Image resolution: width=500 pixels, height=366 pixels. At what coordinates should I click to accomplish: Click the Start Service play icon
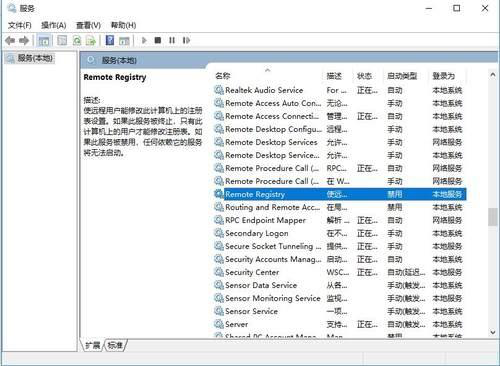(x=144, y=40)
